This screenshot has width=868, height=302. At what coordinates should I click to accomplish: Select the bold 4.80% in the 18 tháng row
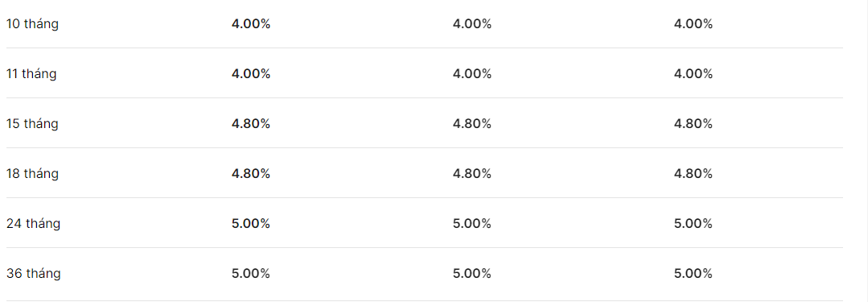tap(251, 174)
